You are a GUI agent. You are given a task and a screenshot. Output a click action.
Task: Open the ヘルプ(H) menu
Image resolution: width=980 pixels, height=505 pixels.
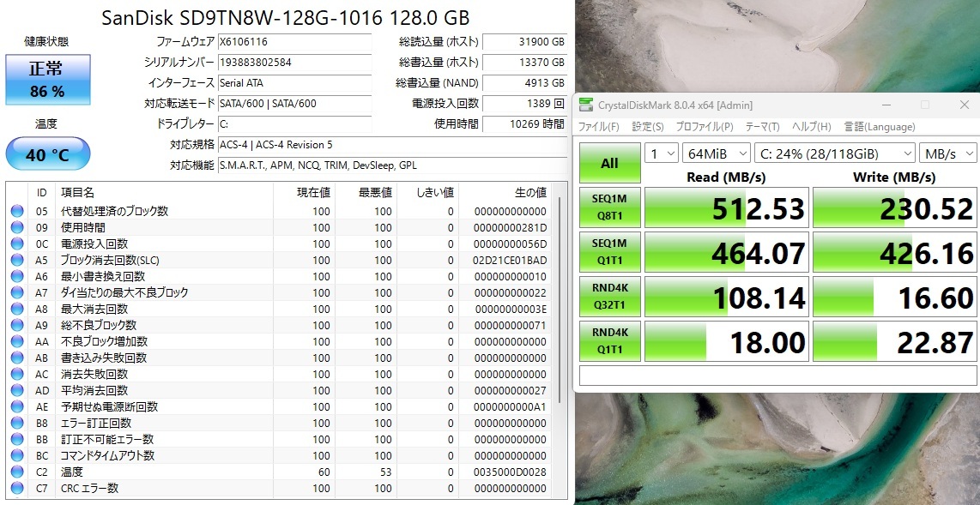coord(811,127)
